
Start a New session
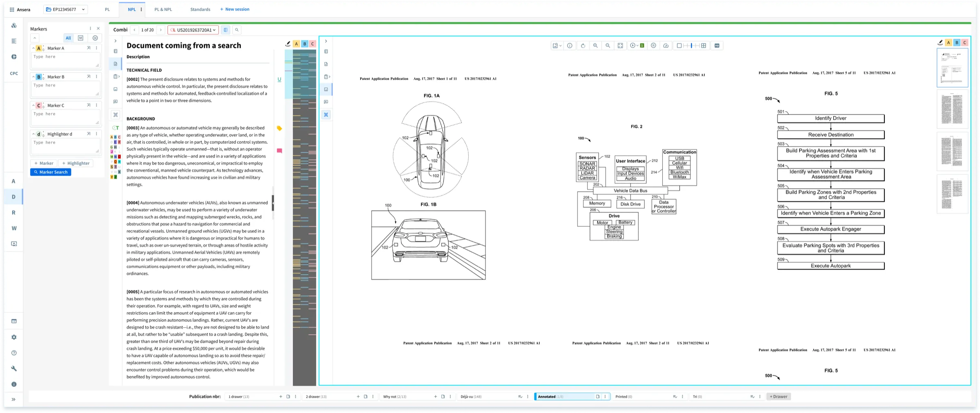tap(235, 9)
